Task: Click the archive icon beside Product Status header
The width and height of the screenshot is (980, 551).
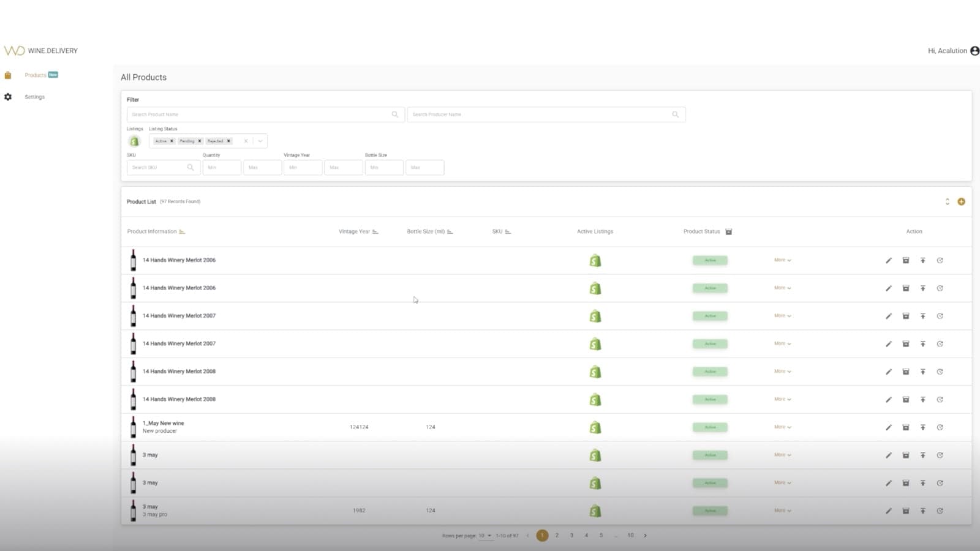Action: pos(729,231)
